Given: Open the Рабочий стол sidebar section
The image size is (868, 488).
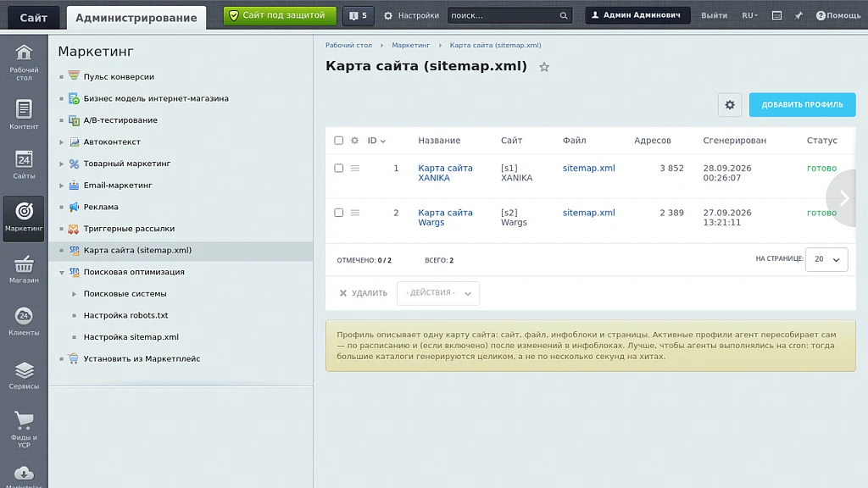Looking at the screenshot, I should [x=24, y=63].
